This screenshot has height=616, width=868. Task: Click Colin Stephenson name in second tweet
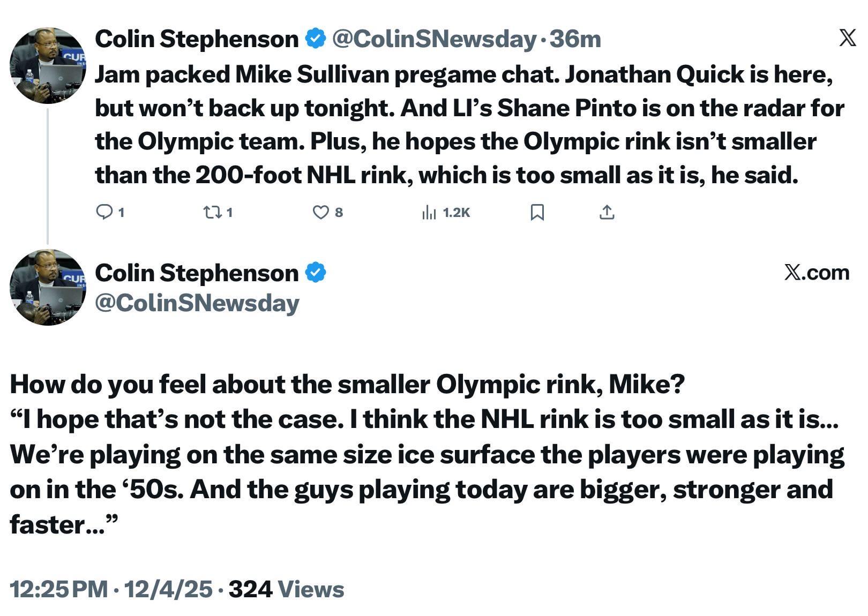pyautogui.click(x=197, y=273)
